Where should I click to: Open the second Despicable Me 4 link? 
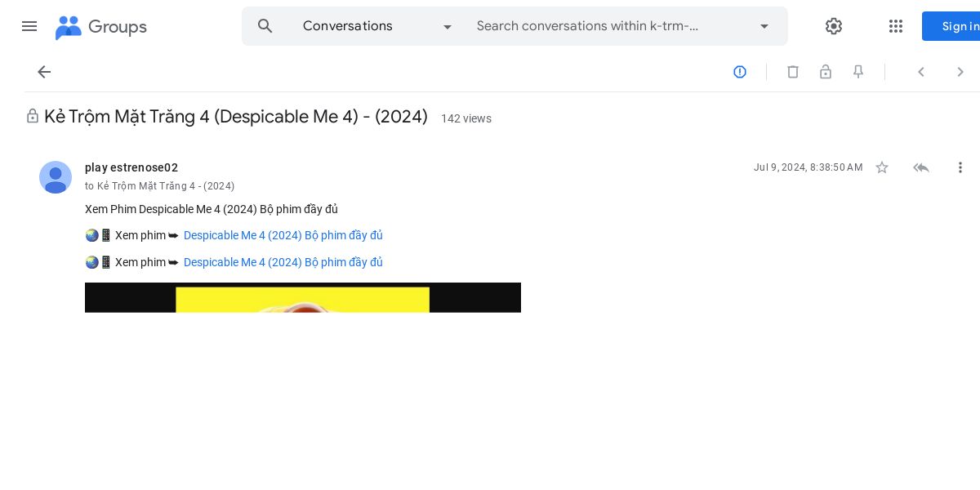283,262
